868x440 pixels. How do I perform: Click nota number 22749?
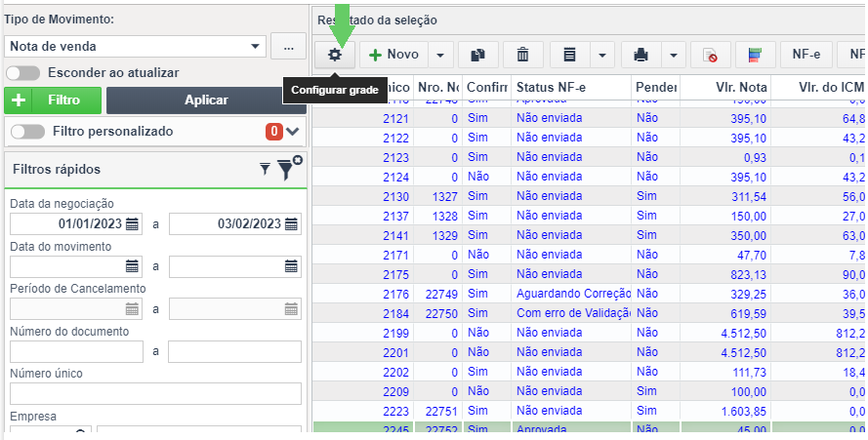coord(441,295)
